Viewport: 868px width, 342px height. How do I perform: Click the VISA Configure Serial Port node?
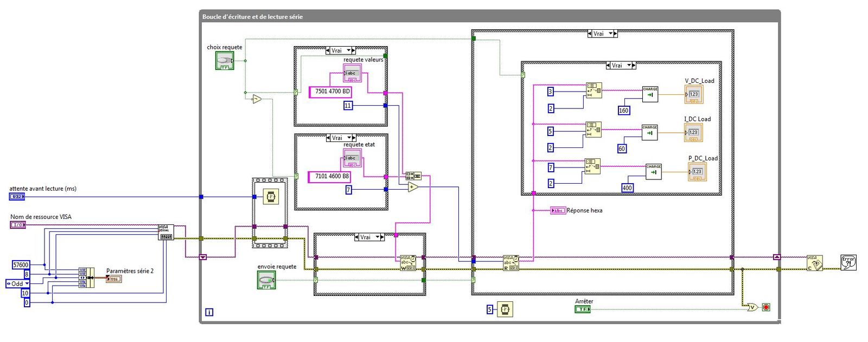[165, 233]
